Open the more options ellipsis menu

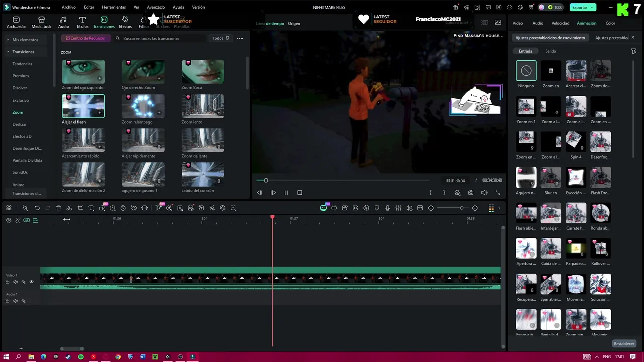240,38
